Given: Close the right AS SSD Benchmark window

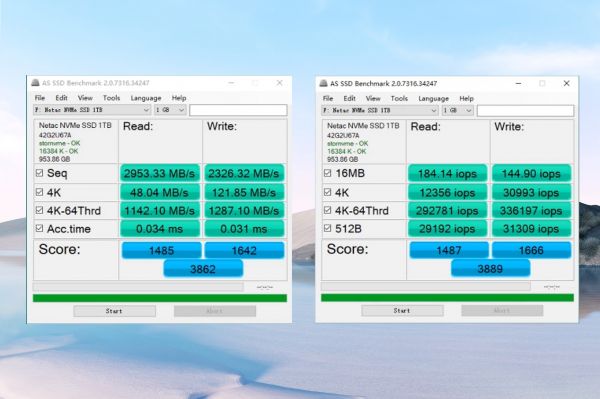Looking at the screenshot, I should [x=567, y=83].
